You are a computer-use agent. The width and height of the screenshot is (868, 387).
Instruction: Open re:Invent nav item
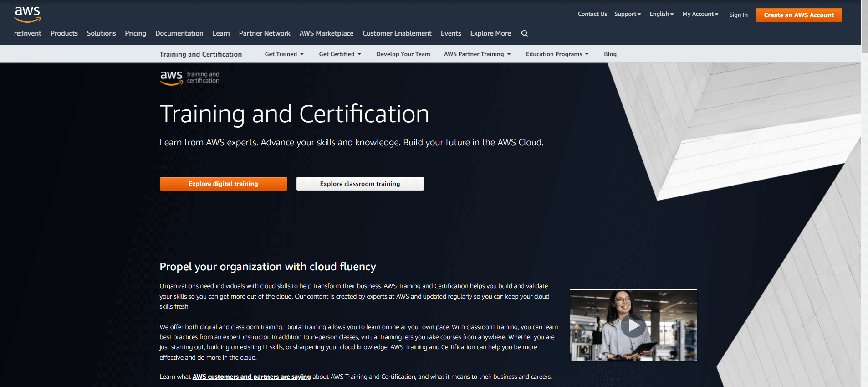[x=28, y=33]
